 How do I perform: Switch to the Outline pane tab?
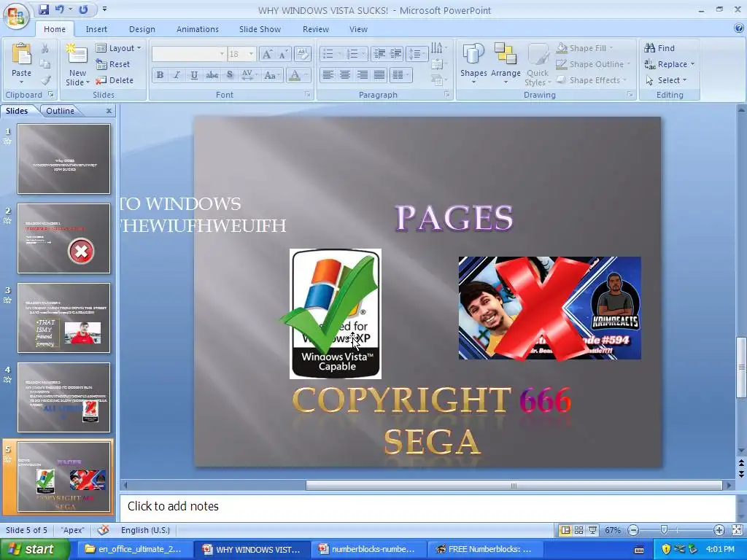click(60, 111)
